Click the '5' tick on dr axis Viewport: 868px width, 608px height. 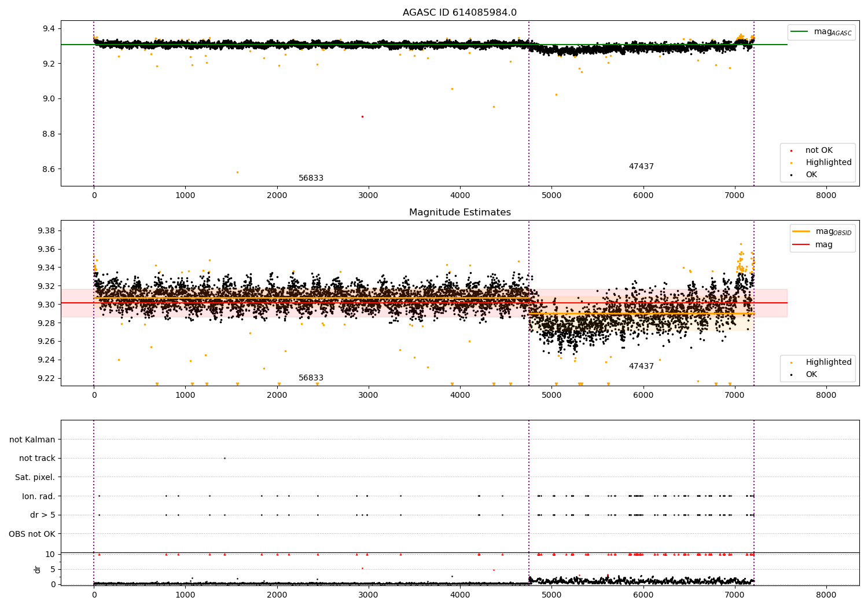point(53,569)
